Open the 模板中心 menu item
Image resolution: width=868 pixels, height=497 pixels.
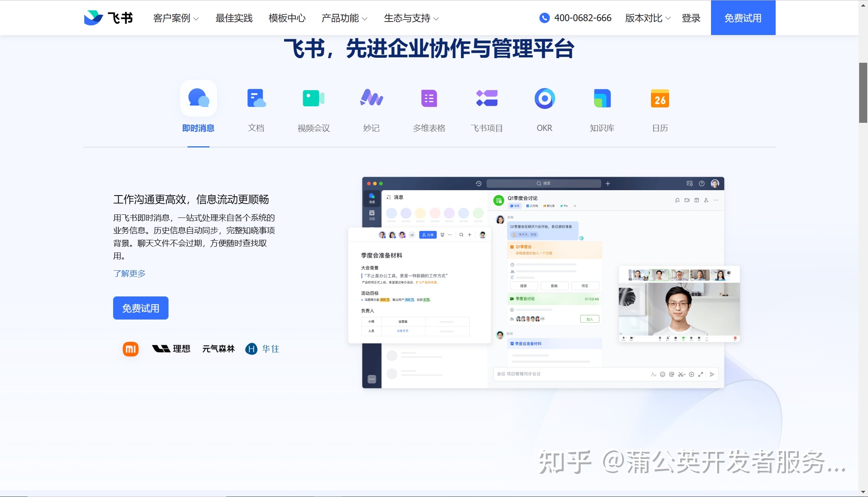tap(287, 18)
